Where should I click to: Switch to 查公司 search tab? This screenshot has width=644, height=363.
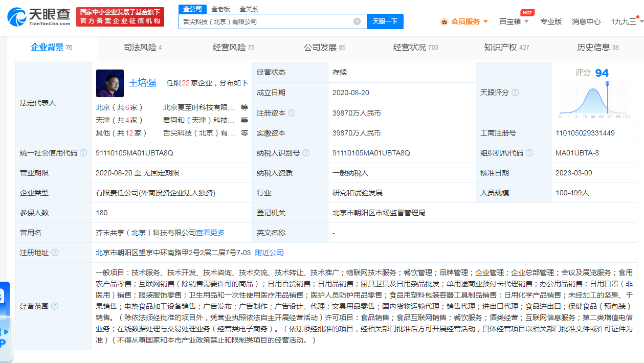tap(193, 9)
